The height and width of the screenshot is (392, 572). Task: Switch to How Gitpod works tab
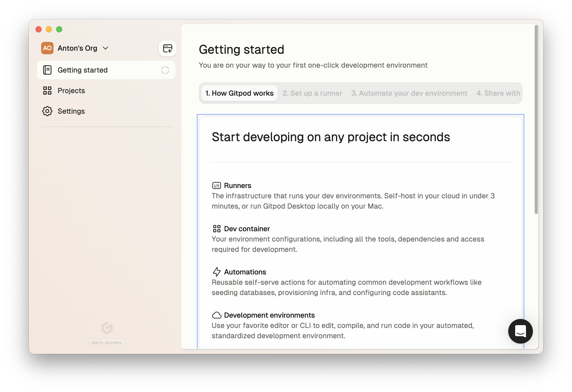click(239, 93)
